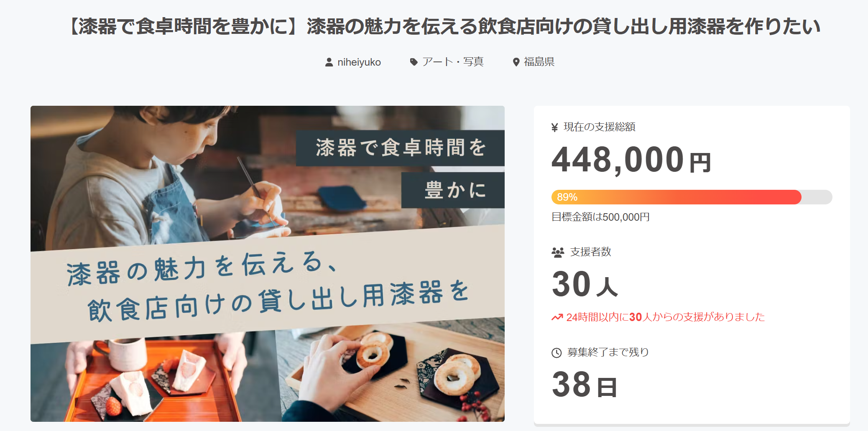The height and width of the screenshot is (431, 868).
Task: Click the tag icon before アート・写真
Action: [414, 62]
